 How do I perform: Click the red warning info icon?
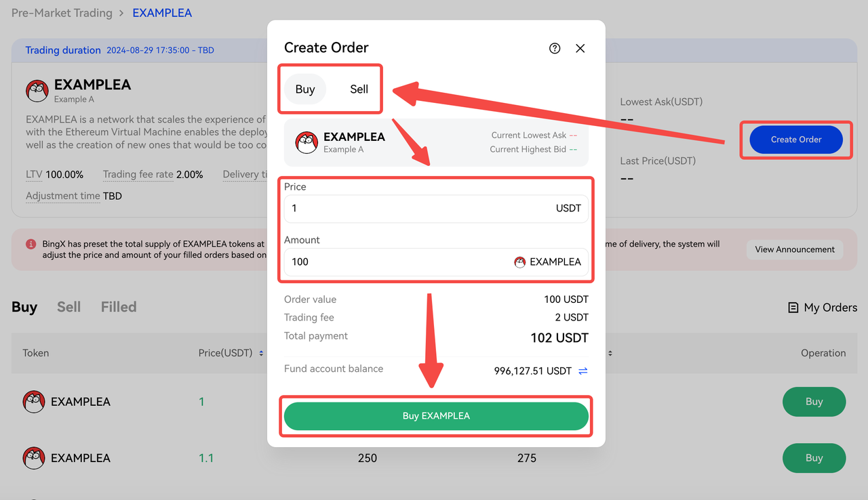[x=31, y=244]
